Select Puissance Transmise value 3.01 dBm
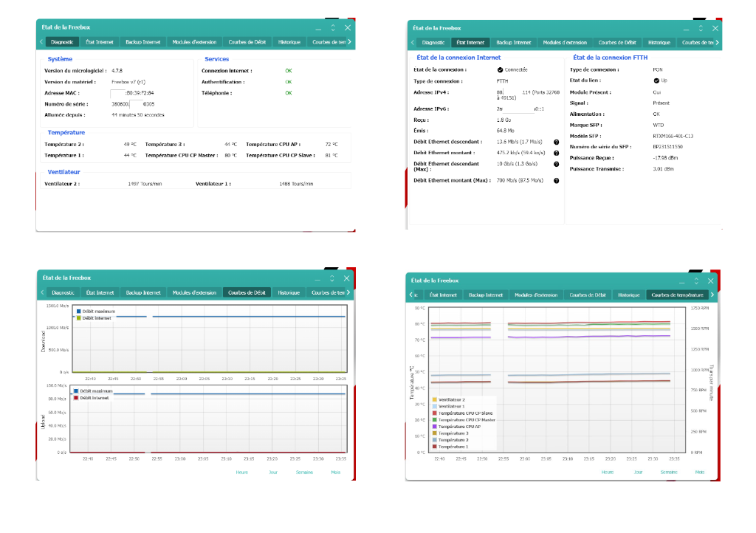Image resolution: width=756 pixels, height=533 pixels. [664, 169]
